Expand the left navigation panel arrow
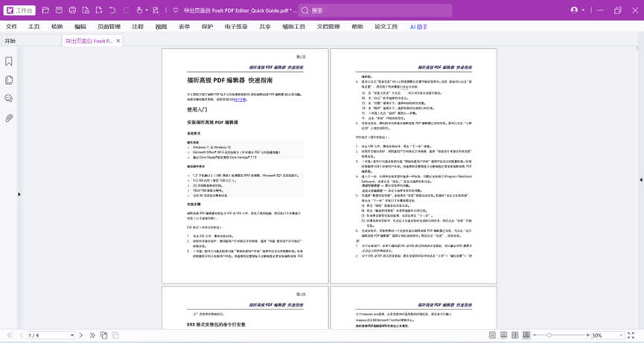 tap(19, 194)
